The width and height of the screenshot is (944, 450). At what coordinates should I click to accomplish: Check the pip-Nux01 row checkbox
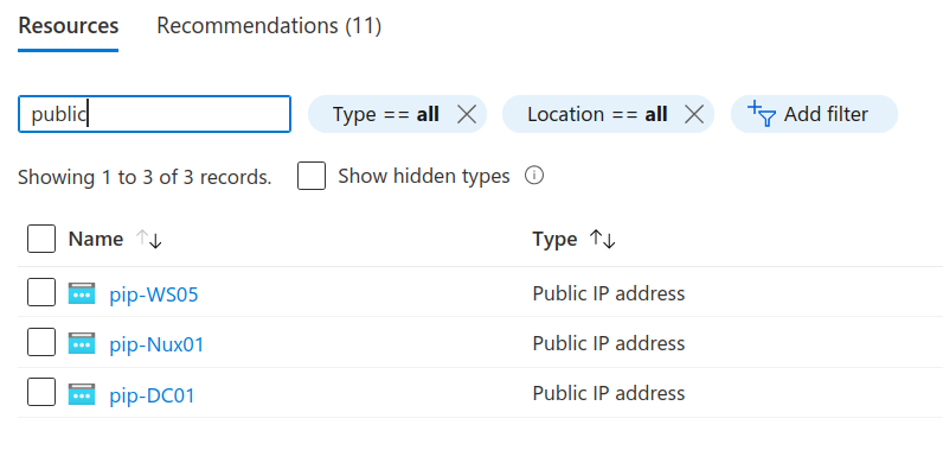(x=41, y=343)
